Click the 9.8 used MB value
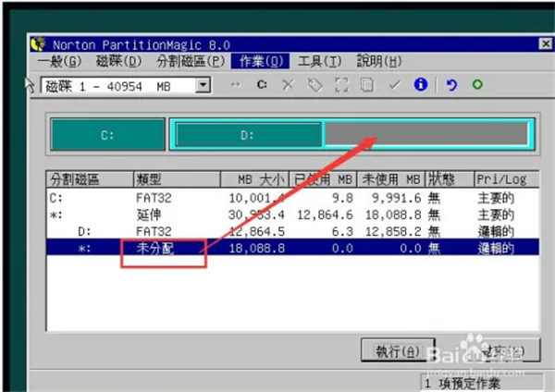 pyautogui.click(x=342, y=198)
